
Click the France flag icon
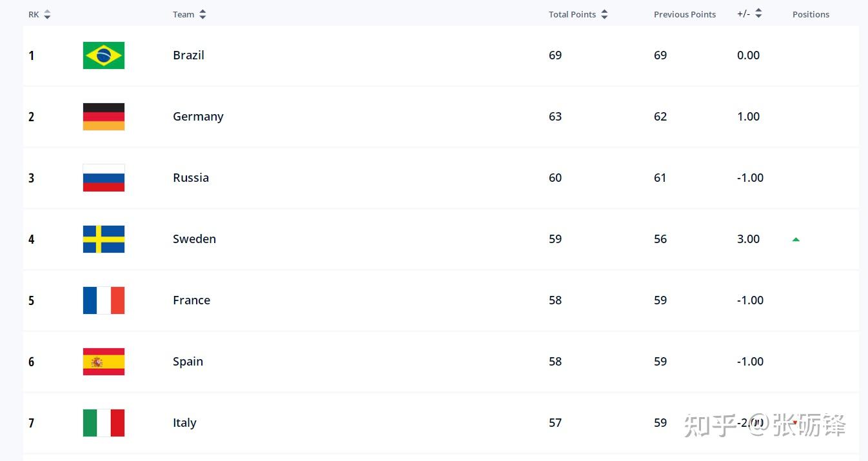(103, 300)
